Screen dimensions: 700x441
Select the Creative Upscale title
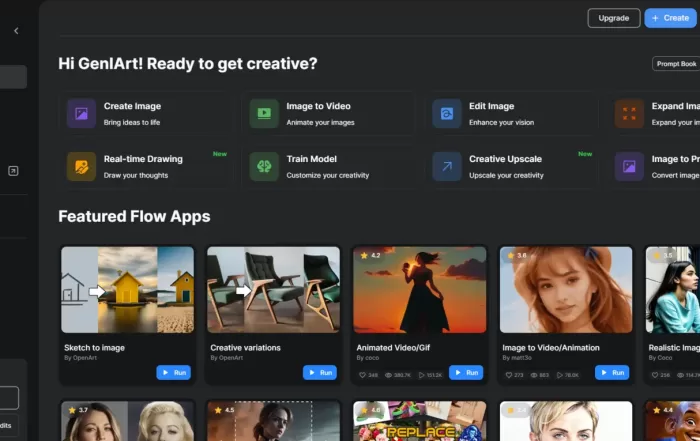(x=505, y=159)
